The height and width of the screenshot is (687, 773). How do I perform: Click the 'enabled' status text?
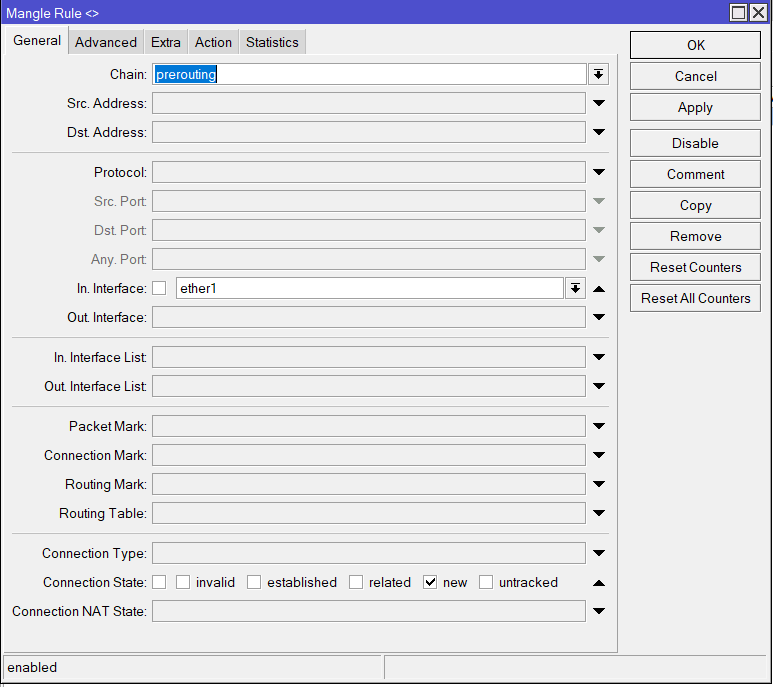(x=32, y=667)
